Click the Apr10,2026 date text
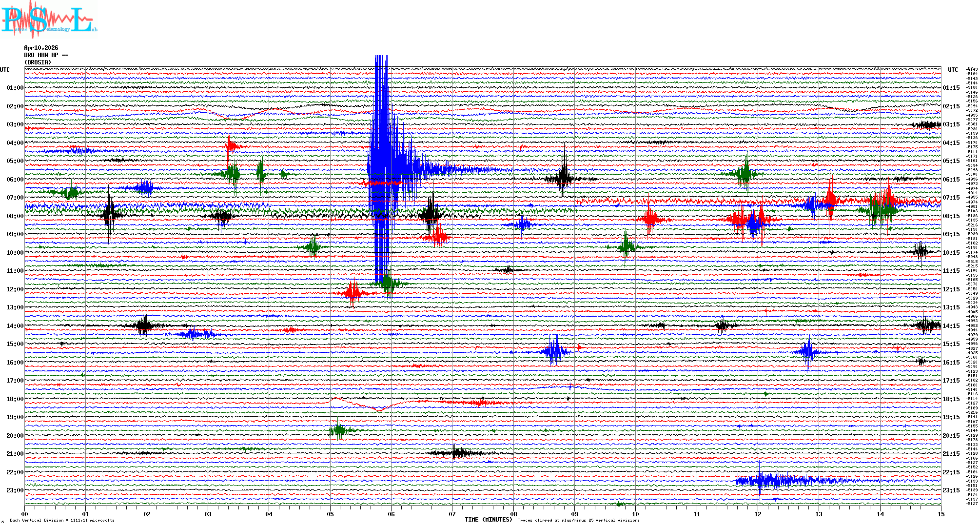The width and height of the screenshot is (980, 527). (x=41, y=48)
